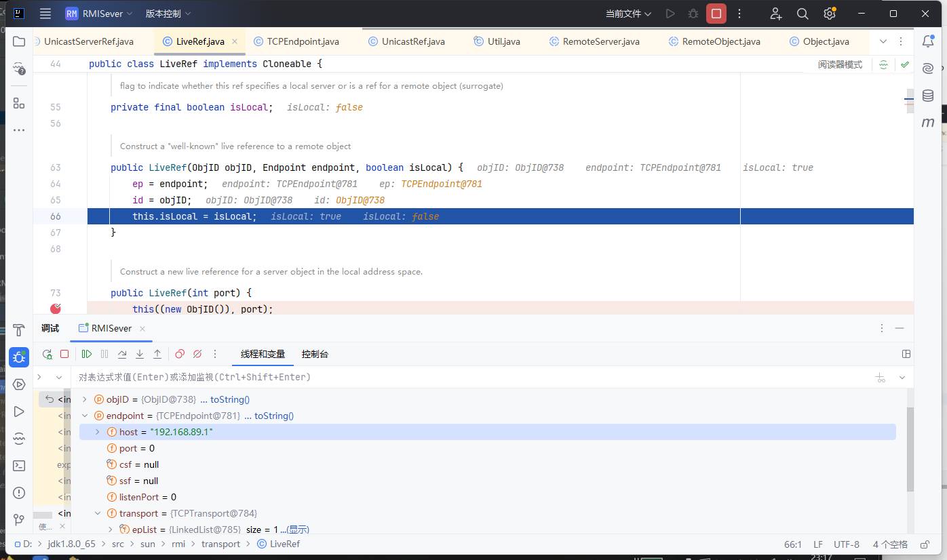Image resolution: width=947 pixels, height=560 pixels.
Task: Click Resume Program in debug toolbar
Action: [x=87, y=354]
